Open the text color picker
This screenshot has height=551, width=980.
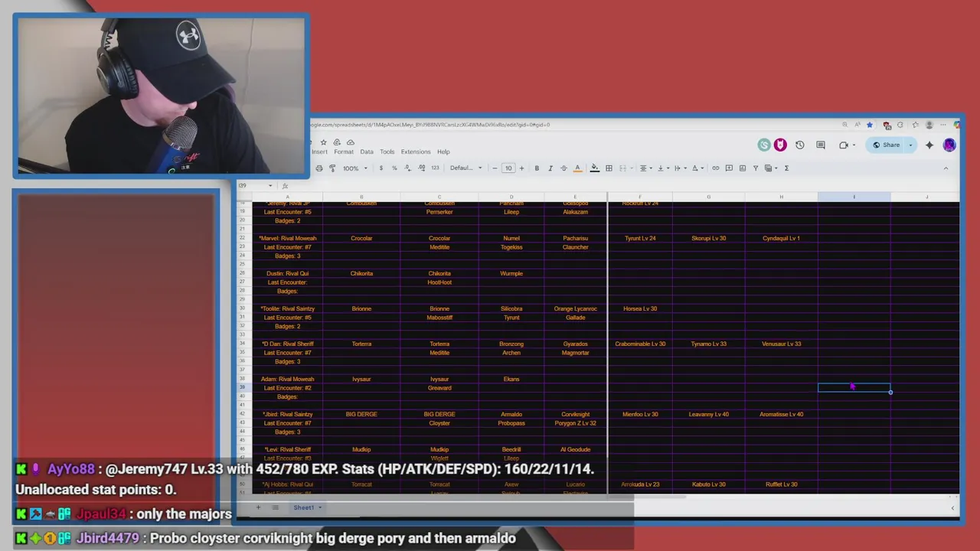click(578, 168)
